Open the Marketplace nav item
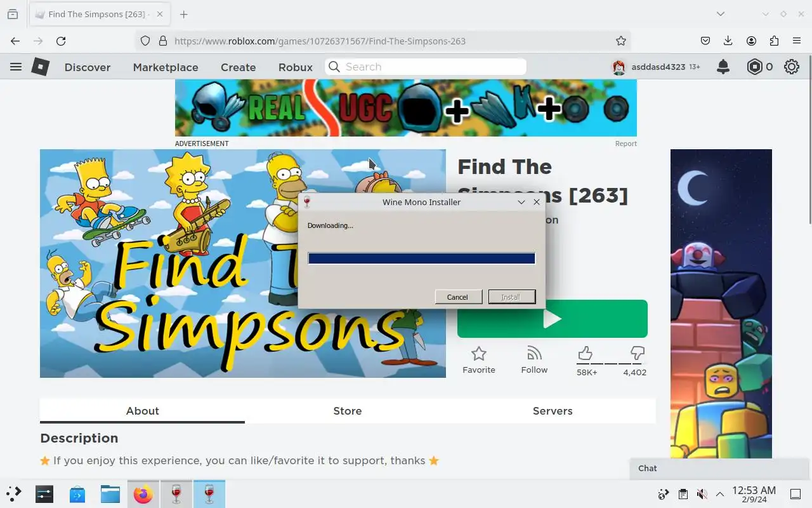The width and height of the screenshot is (812, 508). tap(166, 67)
